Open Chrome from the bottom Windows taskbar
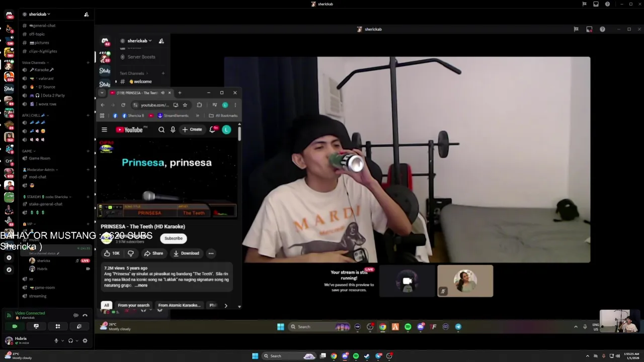Image resolution: width=644 pixels, height=362 pixels. tap(334, 356)
